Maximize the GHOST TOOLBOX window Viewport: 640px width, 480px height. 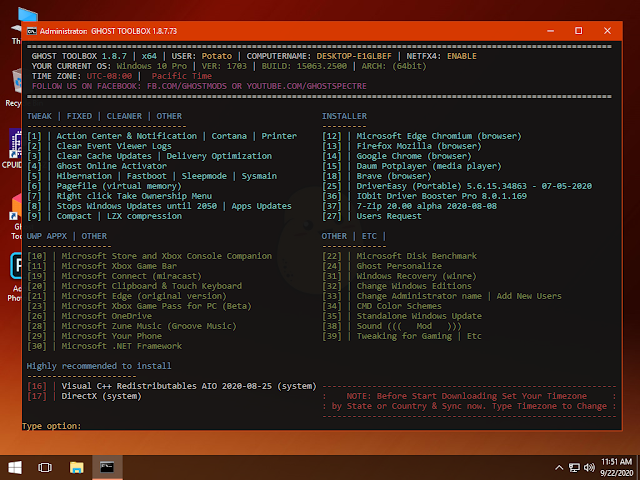578,31
